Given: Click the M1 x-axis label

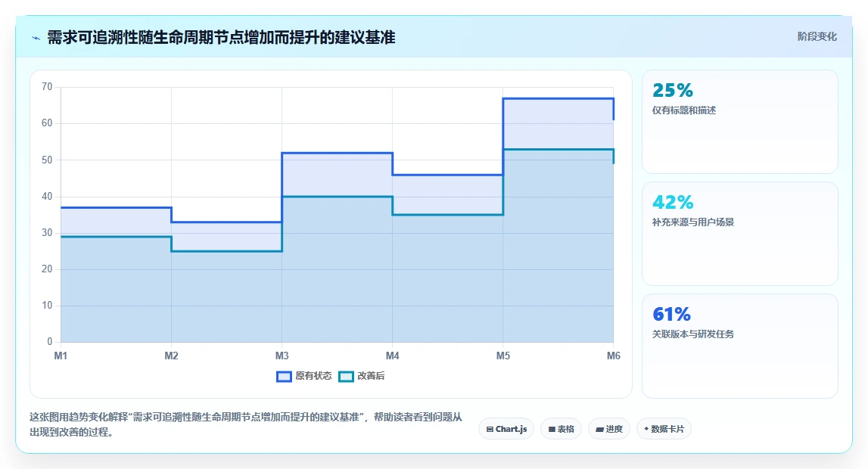Looking at the screenshot, I should point(61,356).
